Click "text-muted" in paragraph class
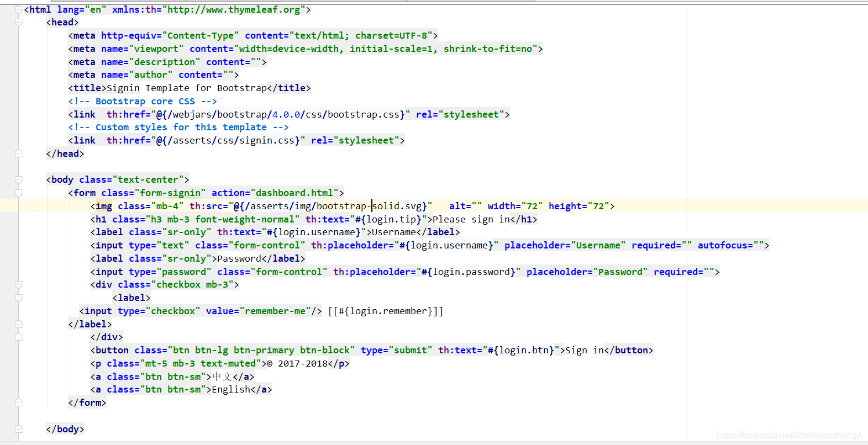The height and width of the screenshot is (445, 868). [x=228, y=363]
